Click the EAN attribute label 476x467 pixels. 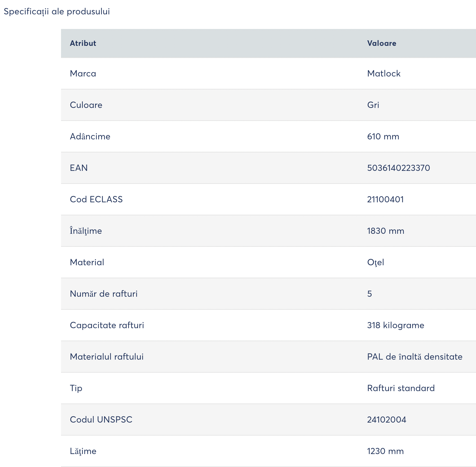tap(79, 168)
